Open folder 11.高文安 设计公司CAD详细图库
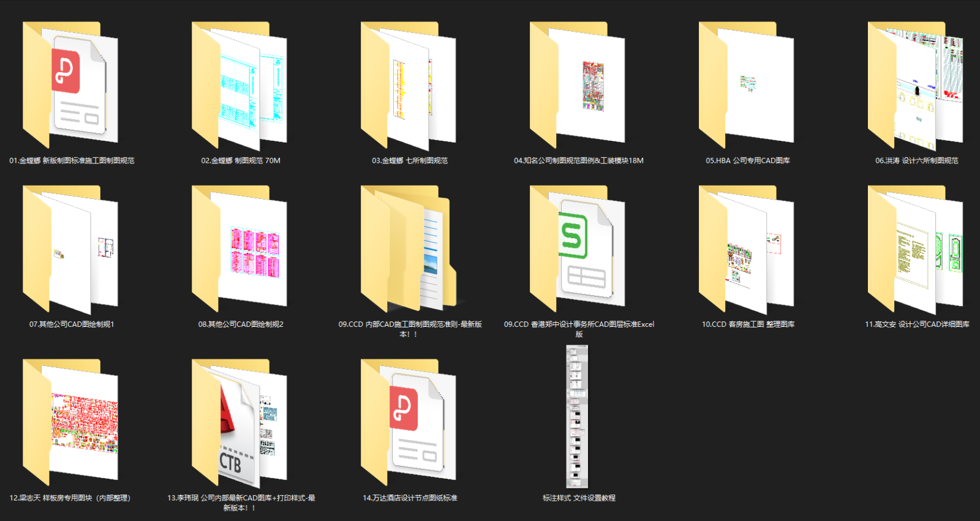The height and width of the screenshot is (521, 980). [x=916, y=249]
